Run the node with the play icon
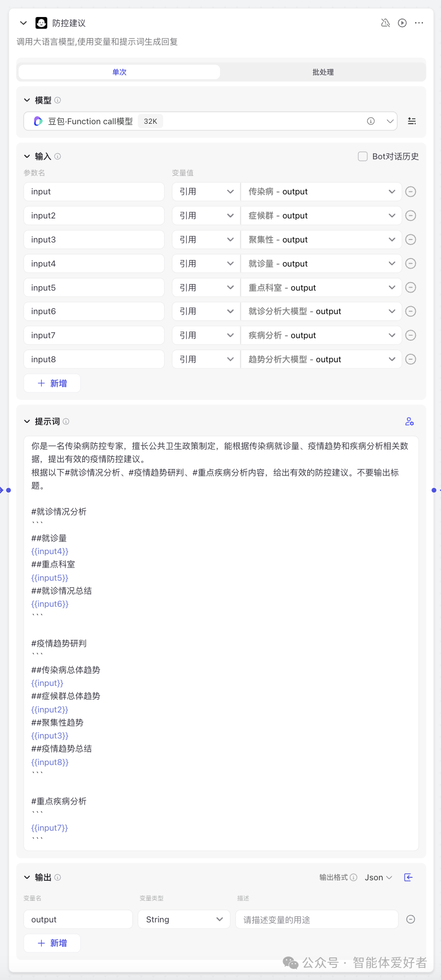The width and height of the screenshot is (441, 980). point(402,23)
